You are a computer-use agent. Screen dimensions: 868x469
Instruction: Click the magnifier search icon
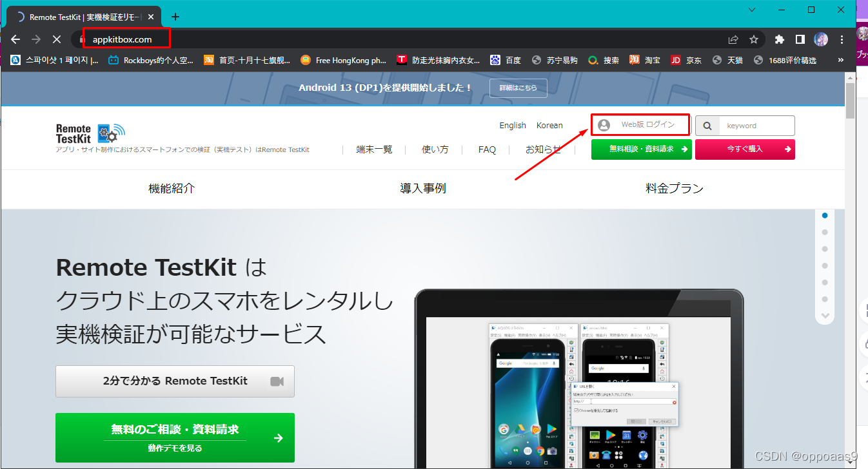(707, 126)
